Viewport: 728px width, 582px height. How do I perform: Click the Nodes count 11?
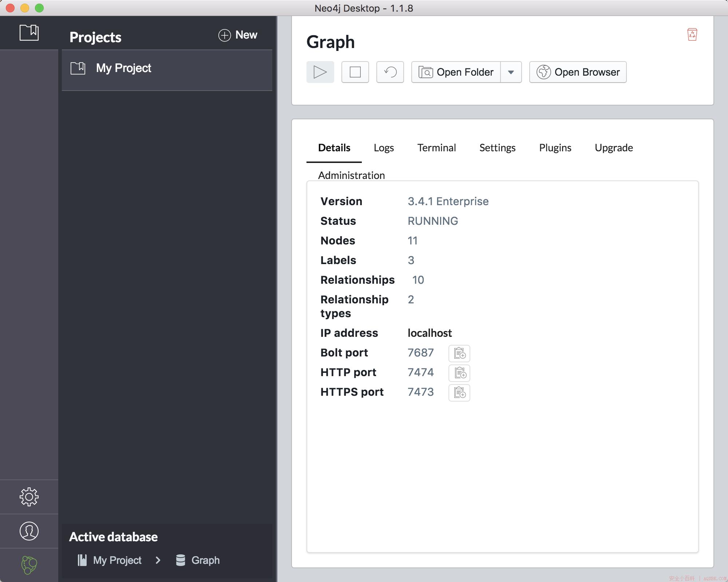[x=412, y=240]
